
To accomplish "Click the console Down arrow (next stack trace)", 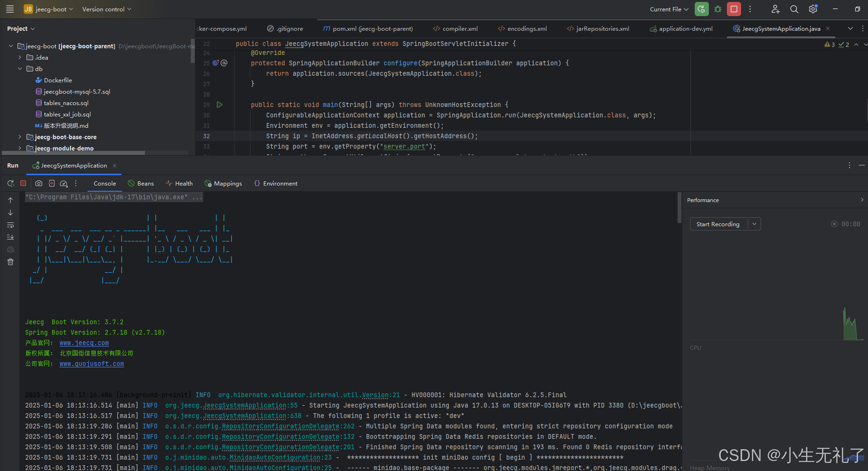I will click(x=10, y=213).
